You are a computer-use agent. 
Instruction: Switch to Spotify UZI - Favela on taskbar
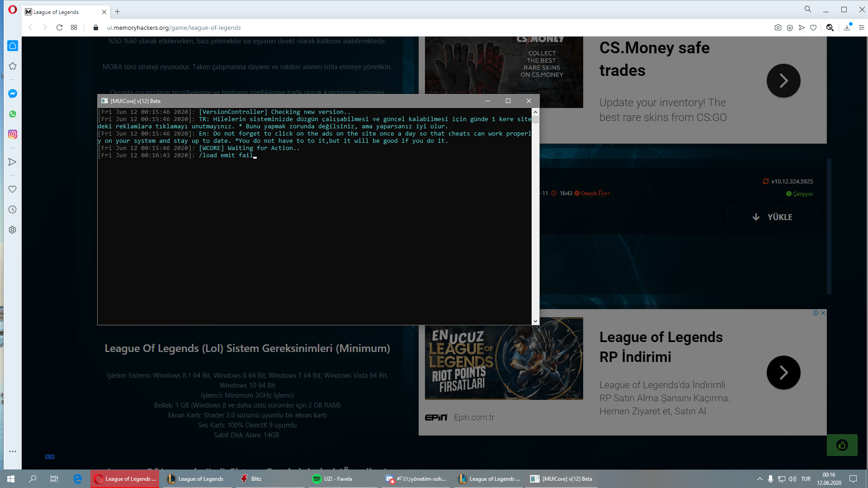tap(343, 479)
